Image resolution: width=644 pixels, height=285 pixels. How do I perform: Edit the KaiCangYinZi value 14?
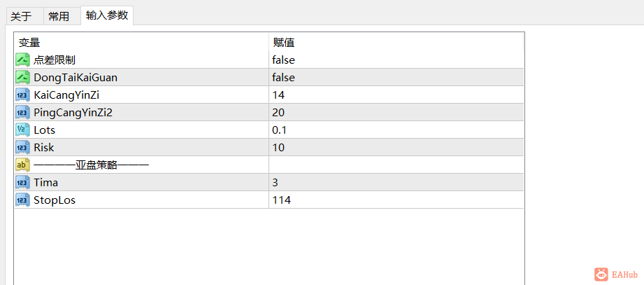click(396, 95)
